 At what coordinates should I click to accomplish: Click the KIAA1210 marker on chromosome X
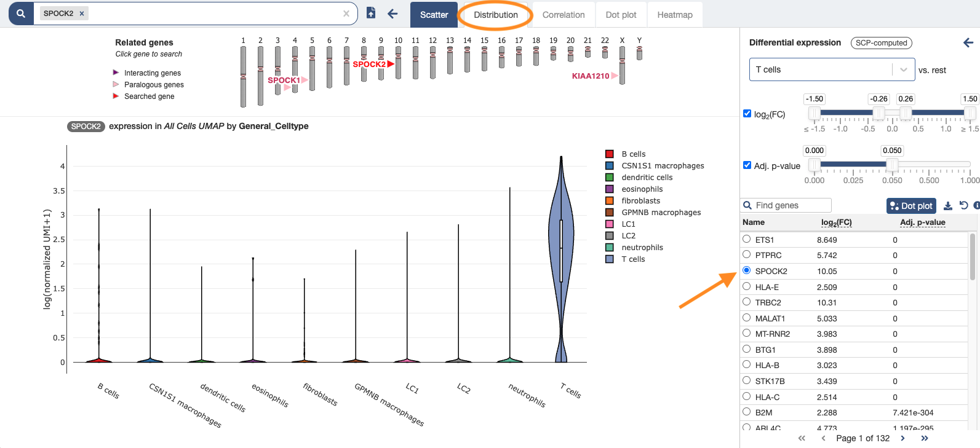(x=595, y=76)
